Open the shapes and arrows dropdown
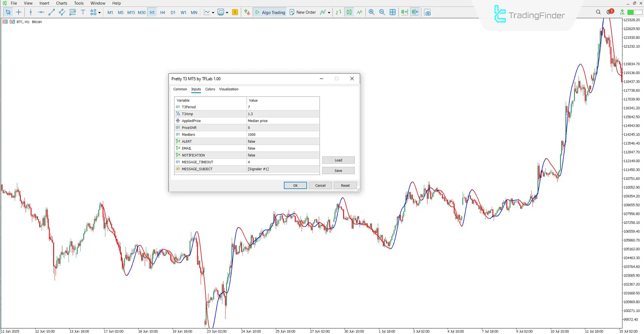644x334 pixels. click(99, 12)
